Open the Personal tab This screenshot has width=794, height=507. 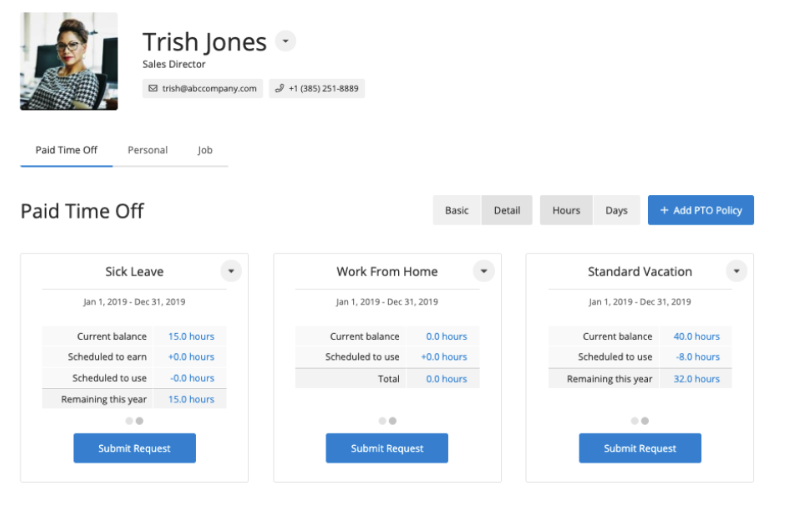click(148, 150)
